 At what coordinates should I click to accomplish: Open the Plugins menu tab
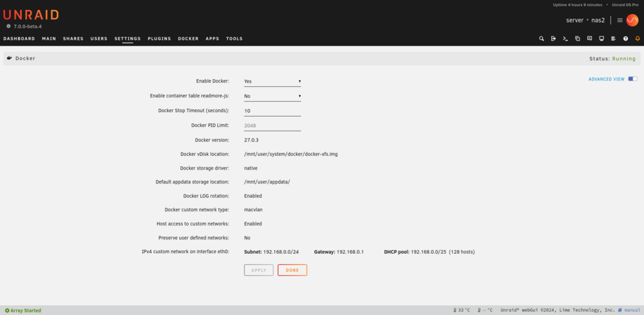159,39
